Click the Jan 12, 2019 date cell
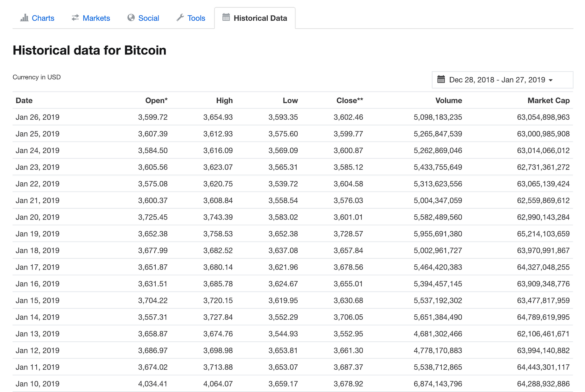This screenshot has width=585, height=392. pyautogui.click(x=38, y=351)
